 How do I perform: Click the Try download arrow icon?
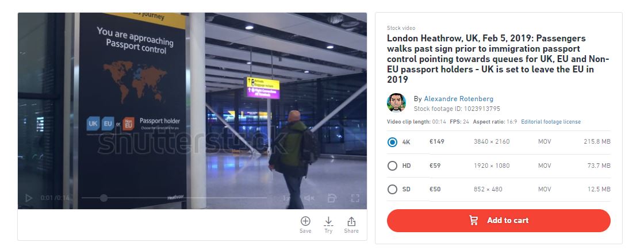click(x=328, y=221)
